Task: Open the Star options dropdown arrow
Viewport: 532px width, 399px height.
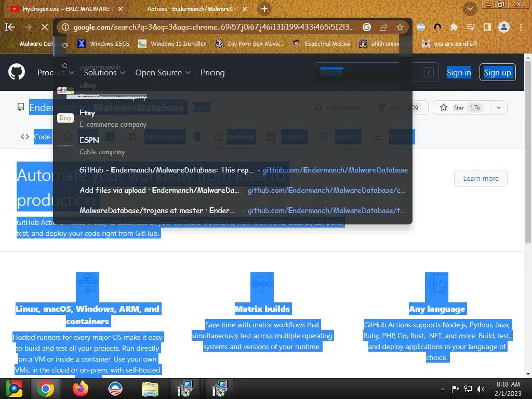Action: click(499, 108)
